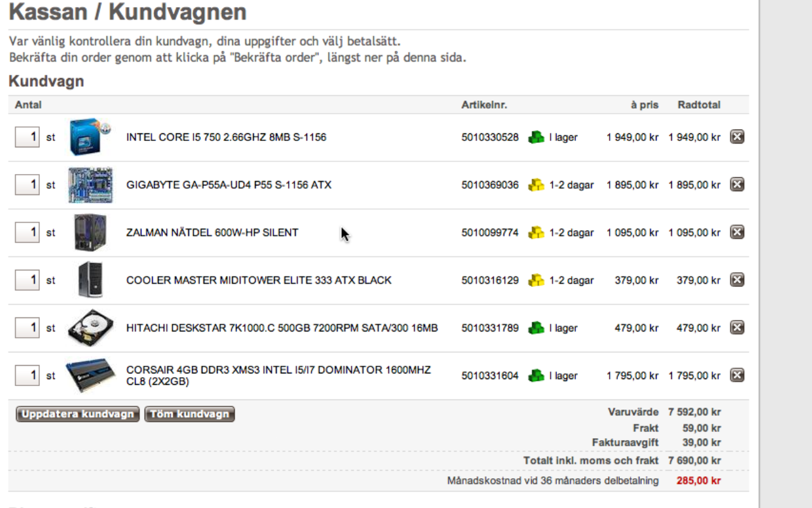Click green in-stock icon for Hitachi Deskstar

(536, 328)
